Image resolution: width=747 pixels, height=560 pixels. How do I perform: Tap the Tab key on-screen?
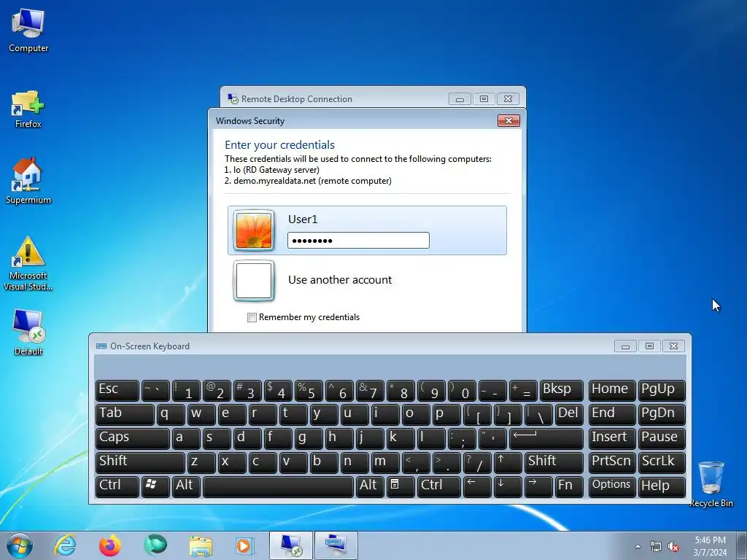coord(125,414)
